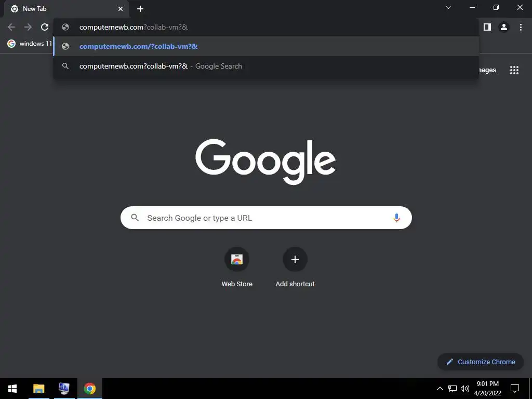
Task: Start voice search with the microphone icon
Action: [396, 218]
